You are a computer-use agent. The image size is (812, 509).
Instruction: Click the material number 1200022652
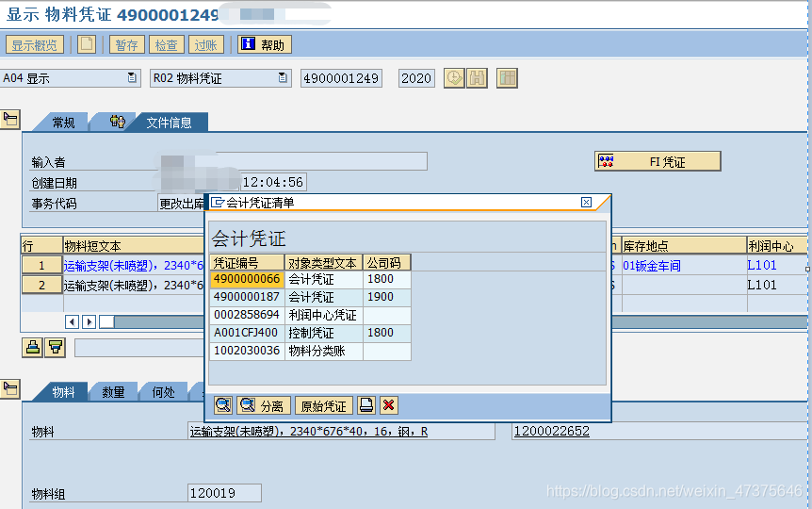click(x=552, y=431)
